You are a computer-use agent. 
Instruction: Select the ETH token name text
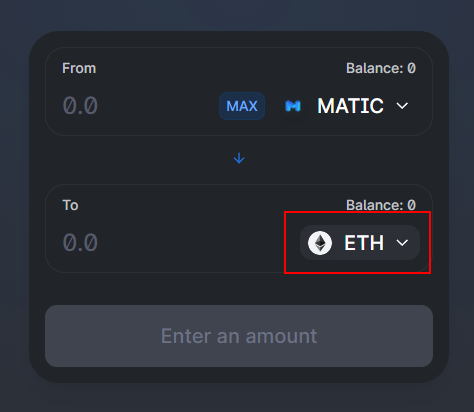(x=364, y=243)
